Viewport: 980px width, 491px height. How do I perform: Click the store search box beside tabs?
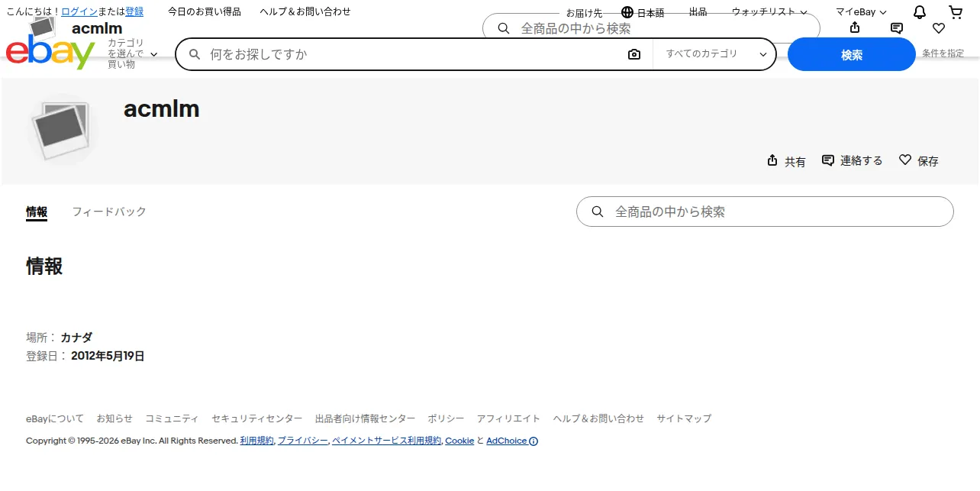tap(765, 212)
